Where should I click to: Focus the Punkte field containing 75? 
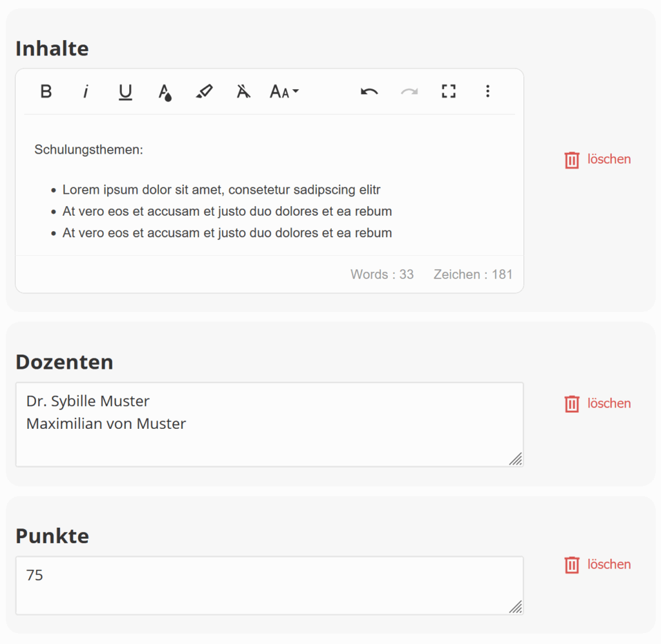pos(269,585)
